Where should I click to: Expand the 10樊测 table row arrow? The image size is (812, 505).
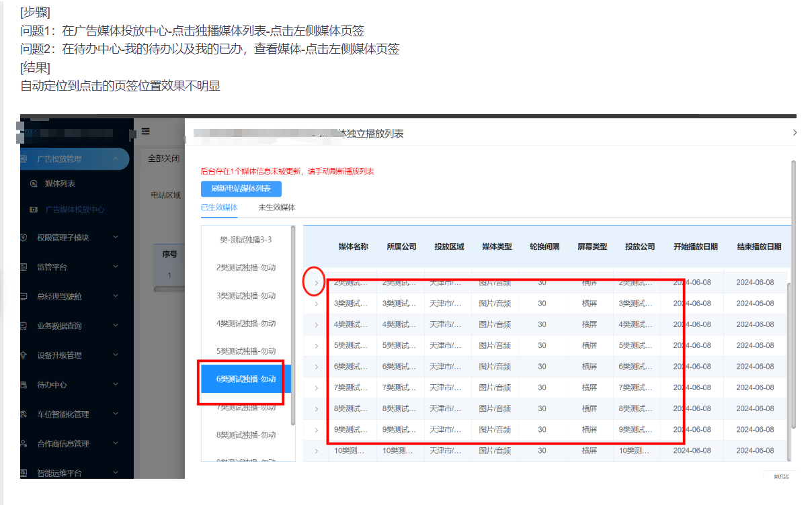pos(317,451)
